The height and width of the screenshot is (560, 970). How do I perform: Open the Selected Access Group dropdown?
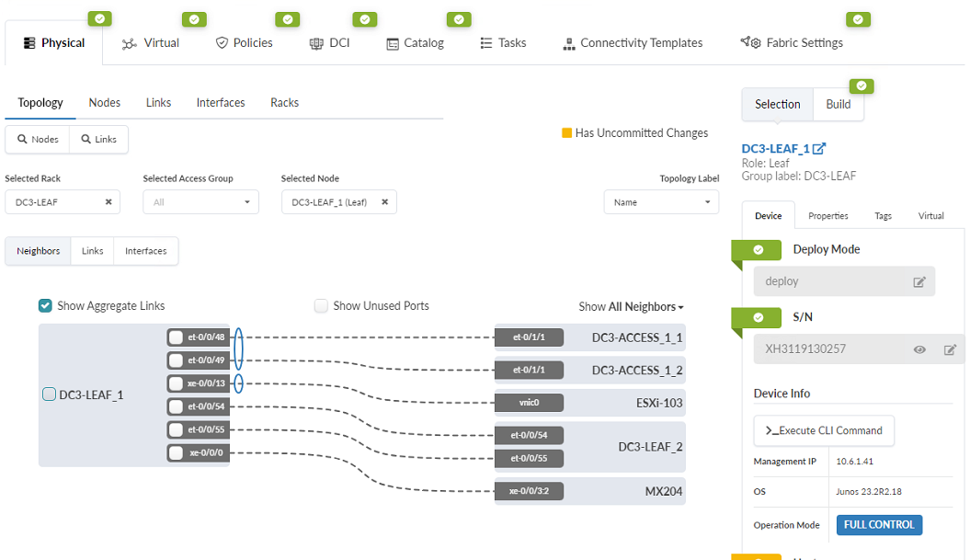200,202
